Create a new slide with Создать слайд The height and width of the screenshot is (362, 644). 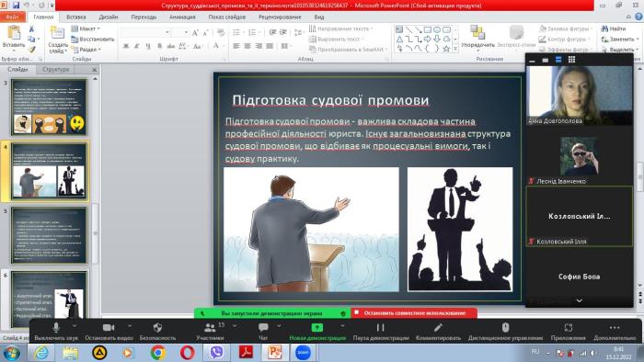(57, 40)
